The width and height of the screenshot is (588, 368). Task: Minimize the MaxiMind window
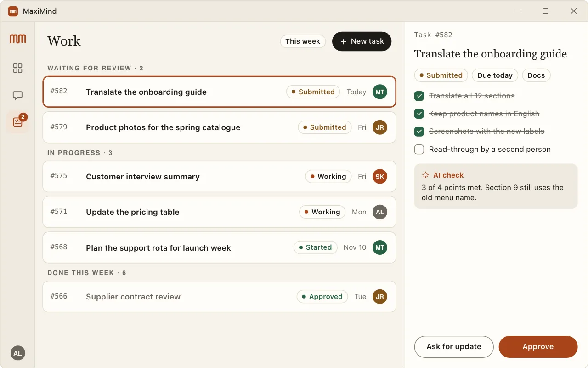518,11
